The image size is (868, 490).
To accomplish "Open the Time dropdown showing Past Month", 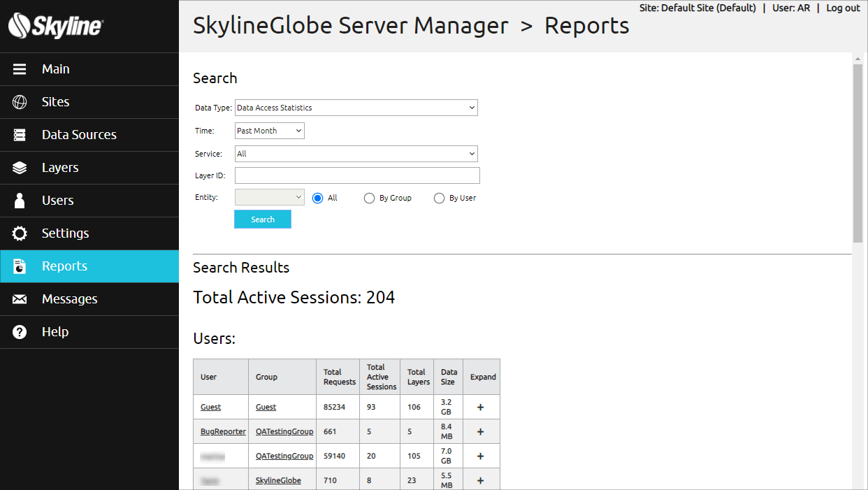I will 270,131.
